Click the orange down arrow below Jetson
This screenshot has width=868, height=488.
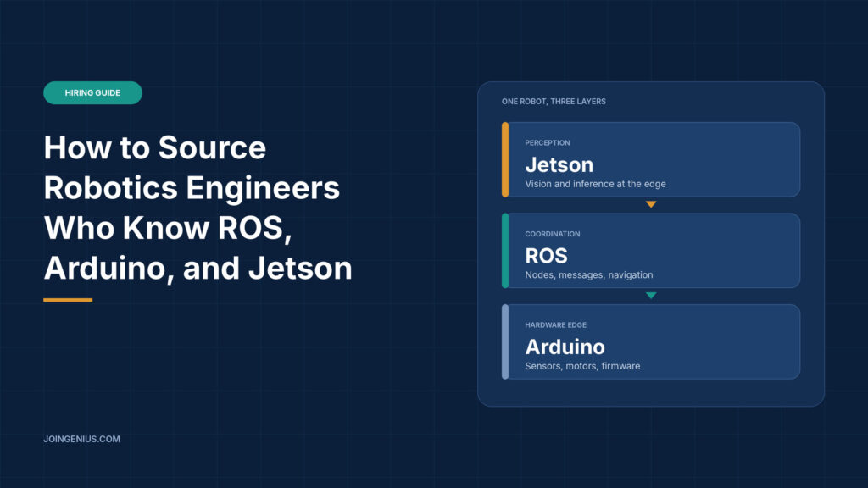651,204
